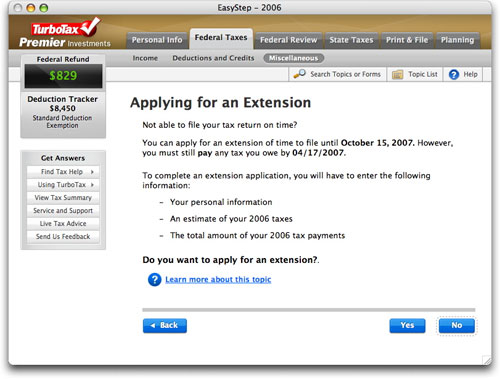500x379 pixels.
Task: Open the Planning tab
Action: pos(457,40)
